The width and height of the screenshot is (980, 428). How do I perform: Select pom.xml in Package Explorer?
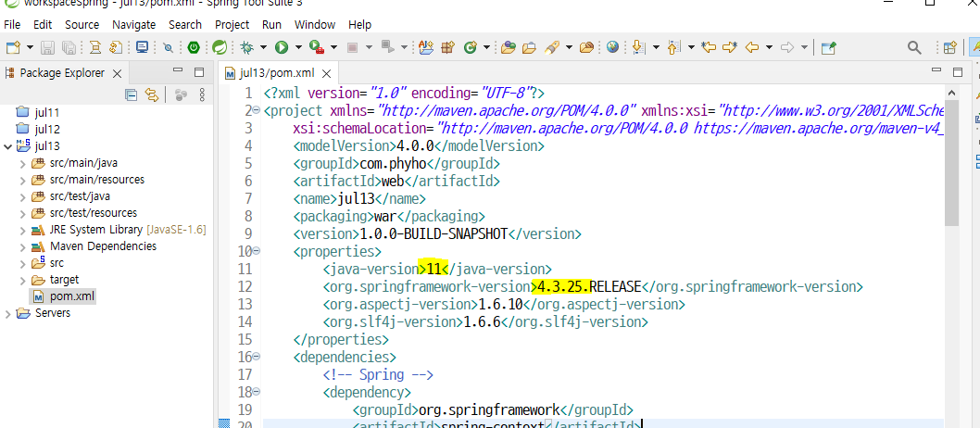(62, 296)
